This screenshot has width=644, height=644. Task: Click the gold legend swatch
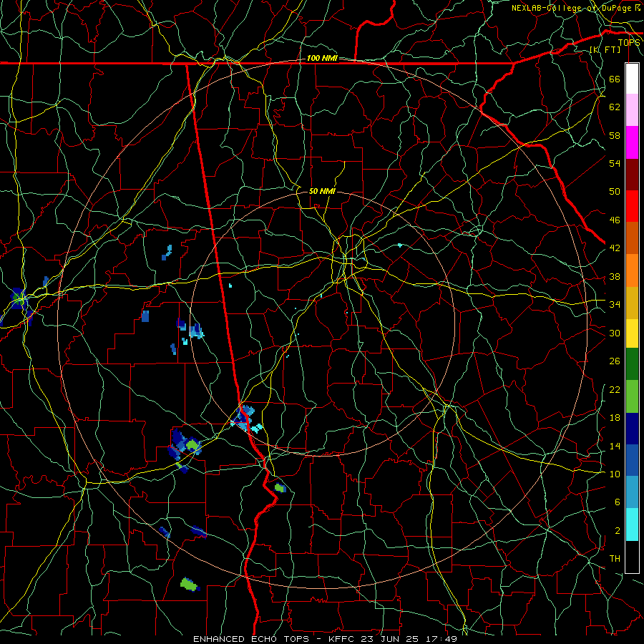pyautogui.click(x=632, y=303)
